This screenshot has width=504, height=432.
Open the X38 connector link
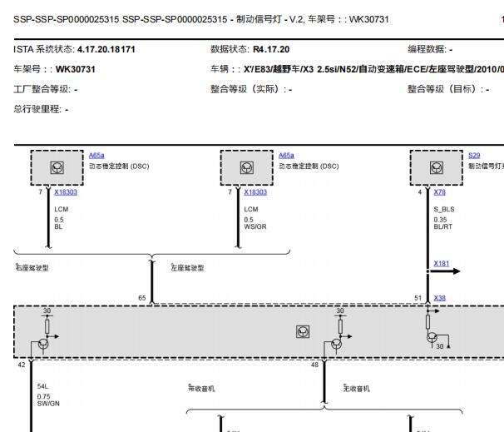pos(439,298)
